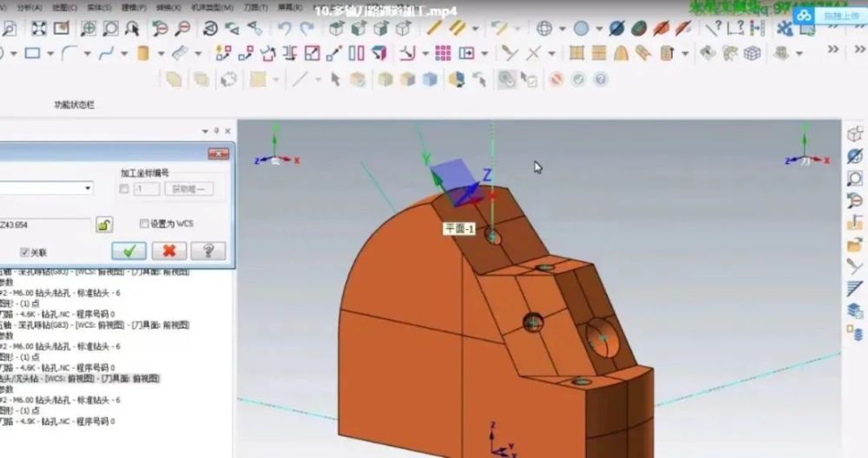Confirm dialog with green checkmark button
This screenshot has width=868, height=458.
[x=129, y=252]
